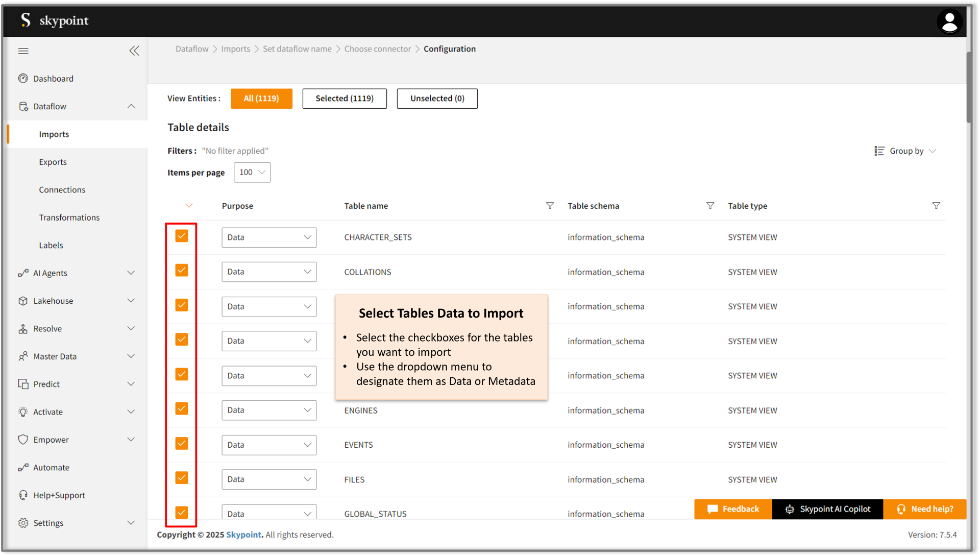980x556 pixels.
Task: Open Table type column filter icon
Action: click(x=936, y=205)
